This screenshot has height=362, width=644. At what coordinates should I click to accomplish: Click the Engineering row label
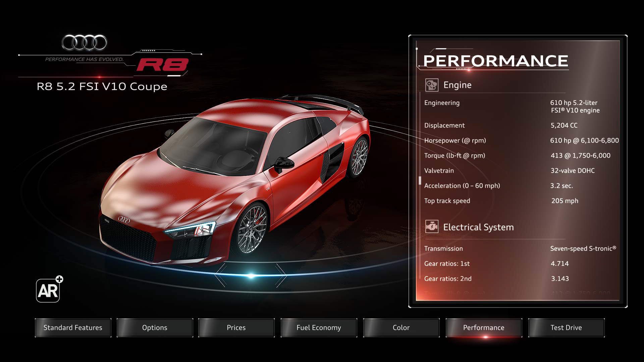(442, 103)
